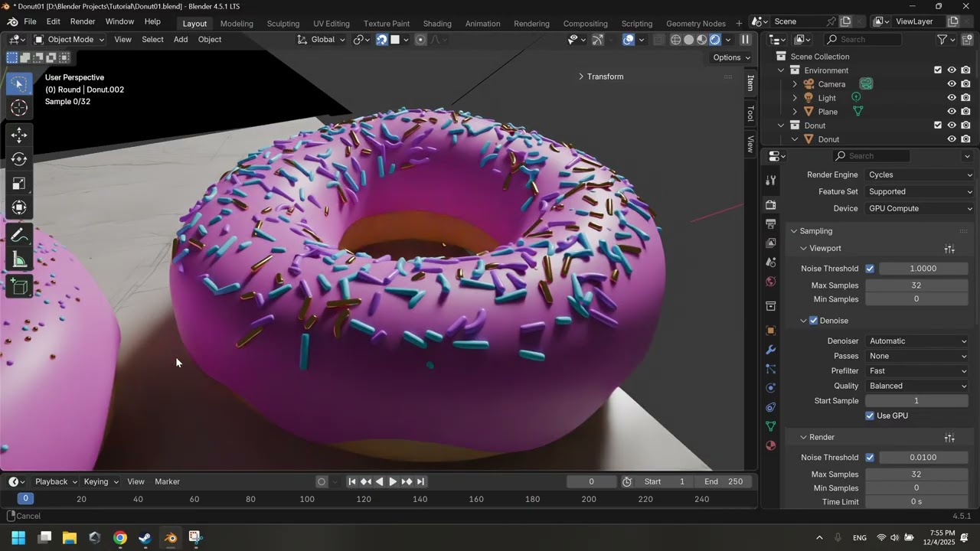Open the Object Data properties tab
Screen dimensions: 980x551
771,426
